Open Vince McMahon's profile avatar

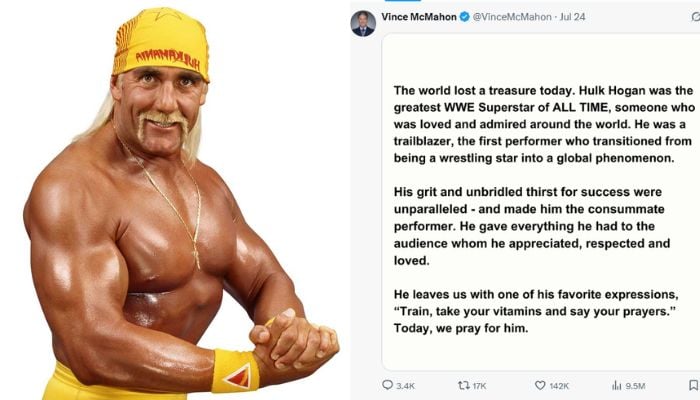[363, 22]
